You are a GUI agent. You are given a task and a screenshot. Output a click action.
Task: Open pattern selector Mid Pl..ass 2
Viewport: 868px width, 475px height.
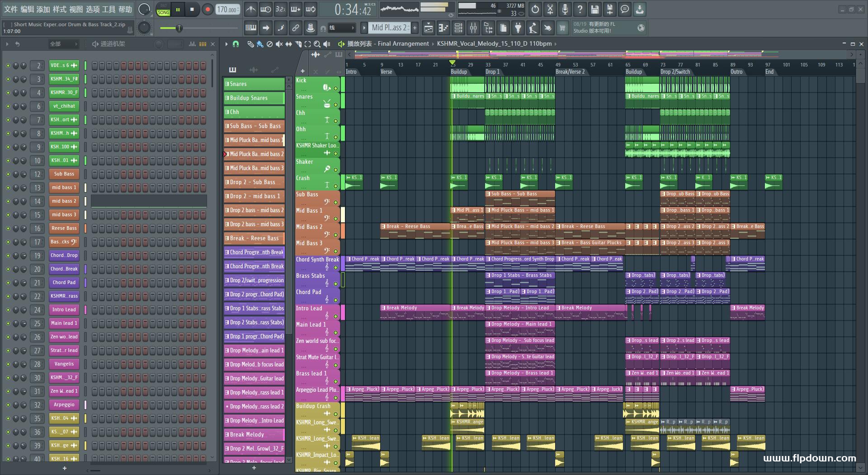coord(390,28)
